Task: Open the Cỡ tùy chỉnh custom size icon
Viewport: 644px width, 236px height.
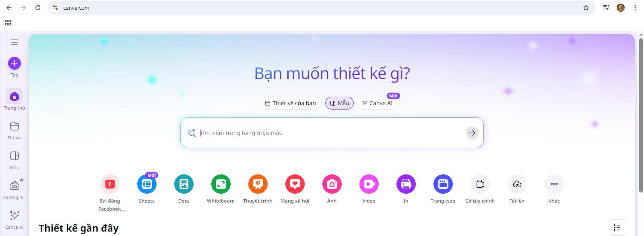Action: tap(480, 184)
